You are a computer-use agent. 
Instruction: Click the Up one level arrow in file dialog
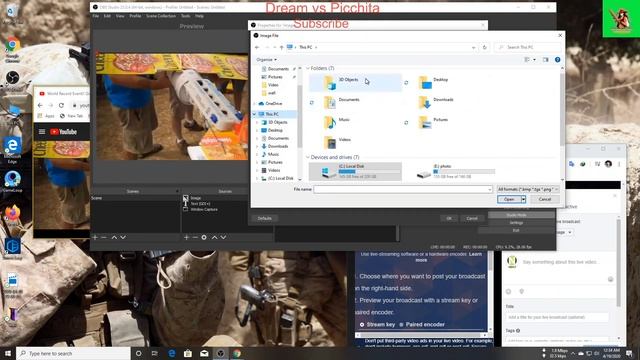click(281, 47)
